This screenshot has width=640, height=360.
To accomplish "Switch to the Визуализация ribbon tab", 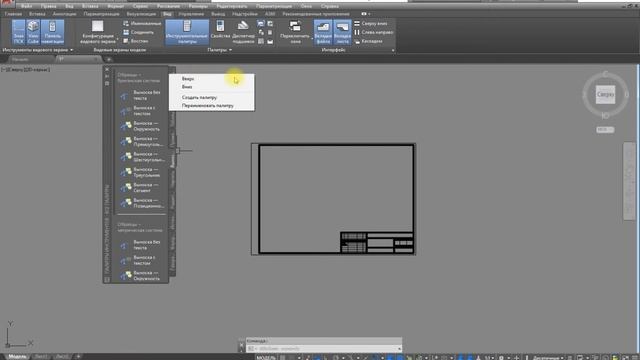I will [x=141, y=14].
